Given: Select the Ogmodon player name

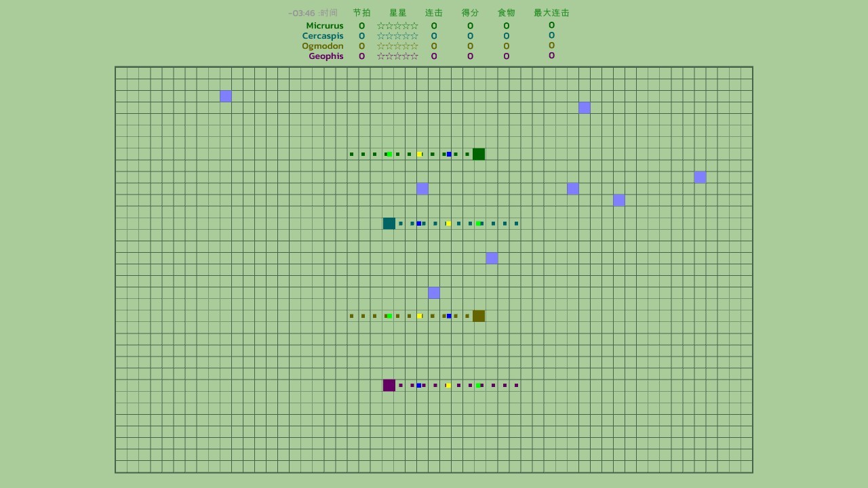Looking at the screenshot, I should (322, 46).
